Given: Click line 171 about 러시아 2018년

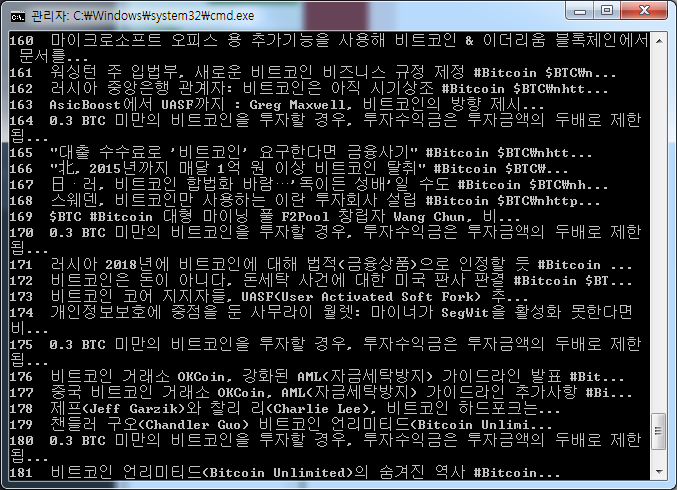Looking at the screenshot, I should point(321,264).
